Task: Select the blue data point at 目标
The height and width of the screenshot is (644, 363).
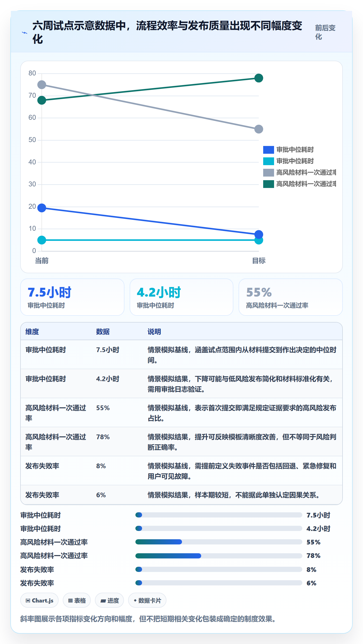Action: (259, 234)
